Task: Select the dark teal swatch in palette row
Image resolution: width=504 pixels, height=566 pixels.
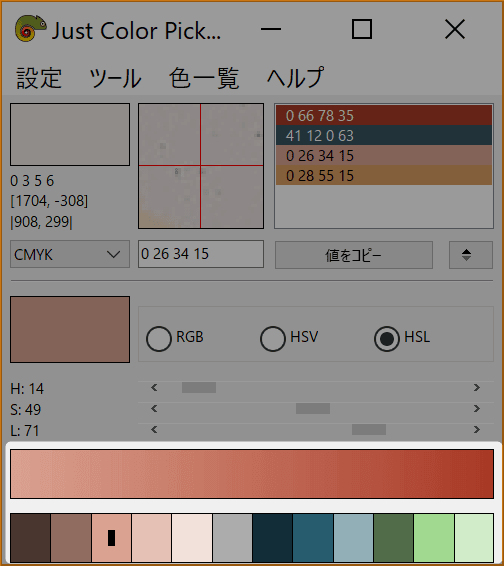Action: [273, 537]
